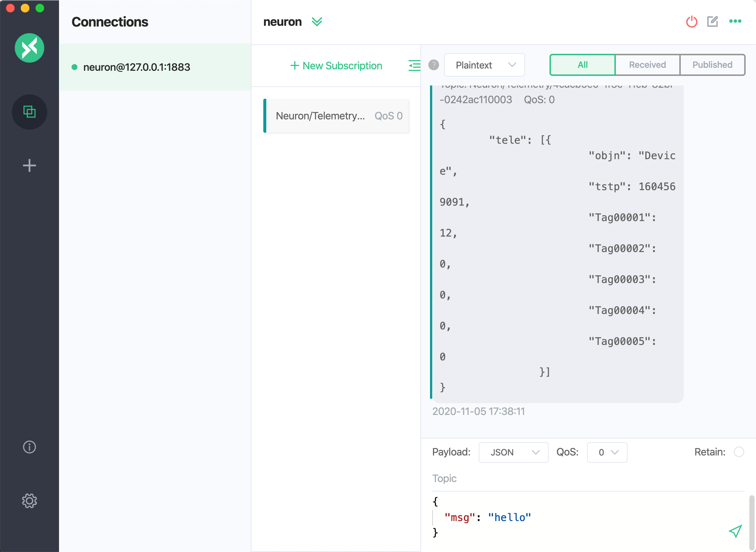
Task: Select the Neuron/Telemetry subscription item
Action: click(x=336, y=116)
